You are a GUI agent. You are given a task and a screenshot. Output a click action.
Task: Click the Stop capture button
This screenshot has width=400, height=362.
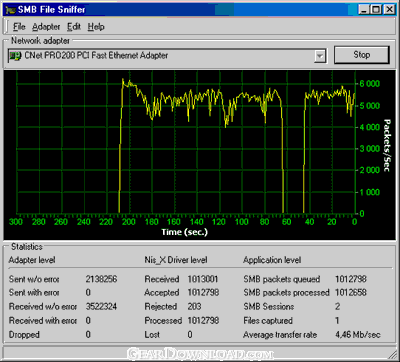(362, 55)
